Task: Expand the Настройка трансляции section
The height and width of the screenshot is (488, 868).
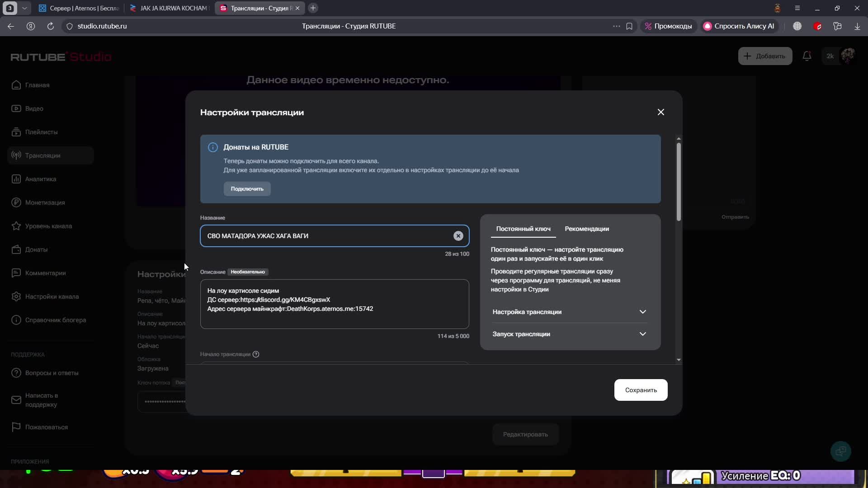Action: coord(570,312)
